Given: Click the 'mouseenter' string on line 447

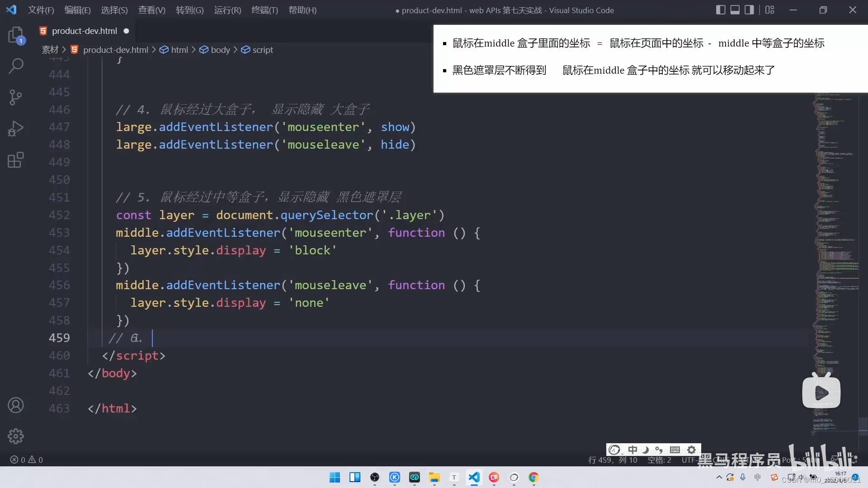Looking at the screenshot, I should pyautogui.click(x=323, y=127).
